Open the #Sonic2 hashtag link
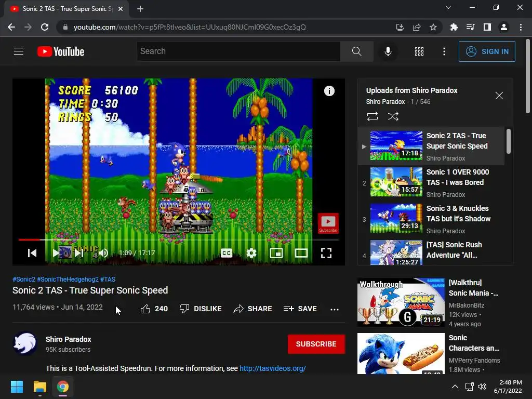This screenshot has width=532, height=399. click(24, 279)
